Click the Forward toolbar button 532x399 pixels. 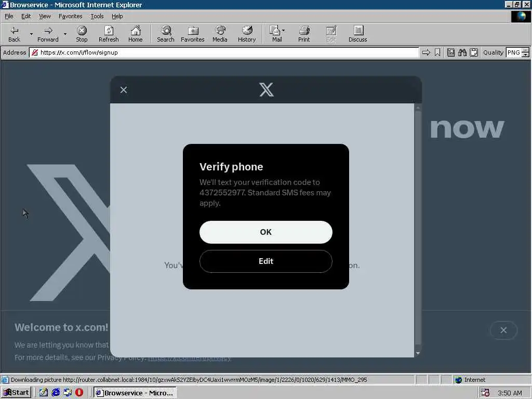tap(48, 34)
